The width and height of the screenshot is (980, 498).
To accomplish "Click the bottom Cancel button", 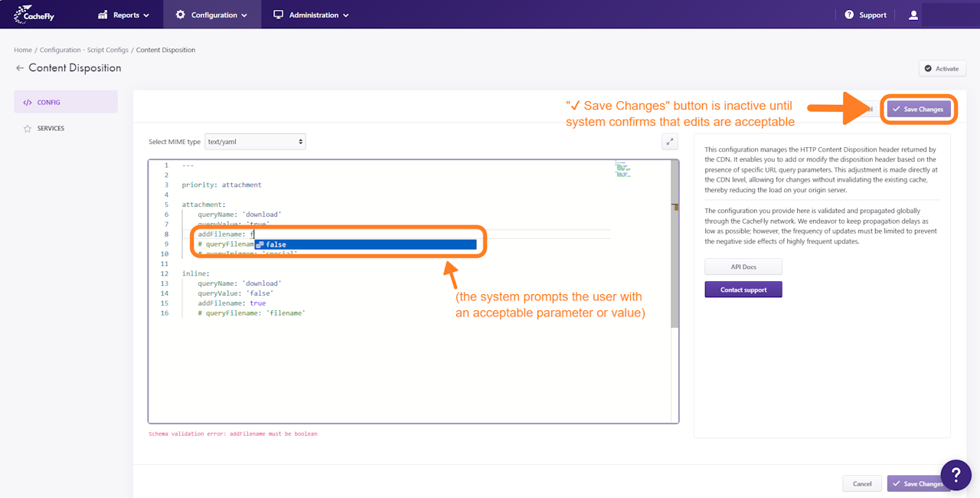I will 862,483.
